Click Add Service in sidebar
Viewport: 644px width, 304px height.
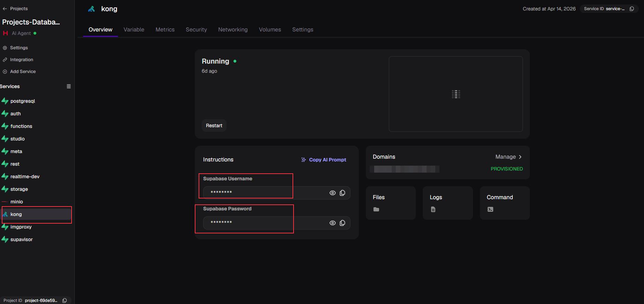[x=23, y=71]
